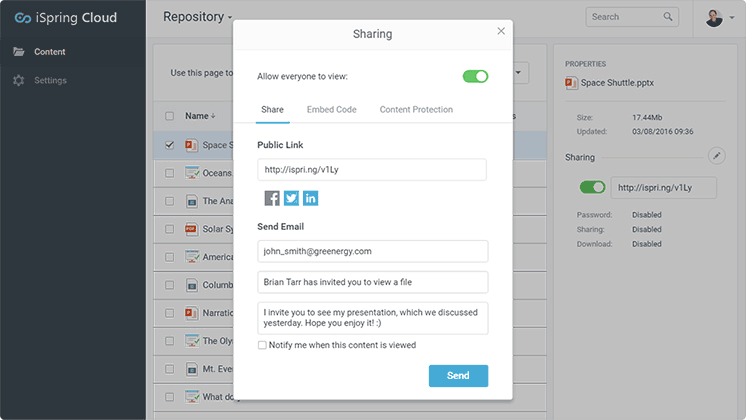Toggle sharing switch in Properties panel
Image resolution: width=746 pixels, height=420 pixels.
coord(593,187)
